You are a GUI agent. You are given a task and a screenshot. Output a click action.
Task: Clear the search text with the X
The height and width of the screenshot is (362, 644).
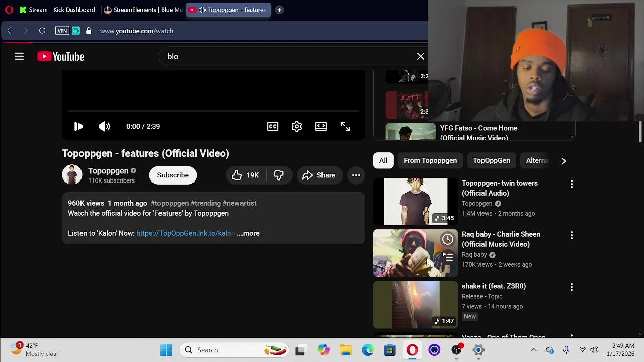pos(421,56)
